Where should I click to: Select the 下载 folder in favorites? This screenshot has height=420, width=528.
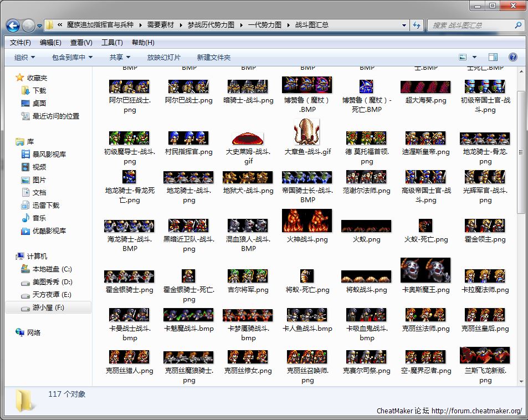pyautogui.click(x=39, y=90)
